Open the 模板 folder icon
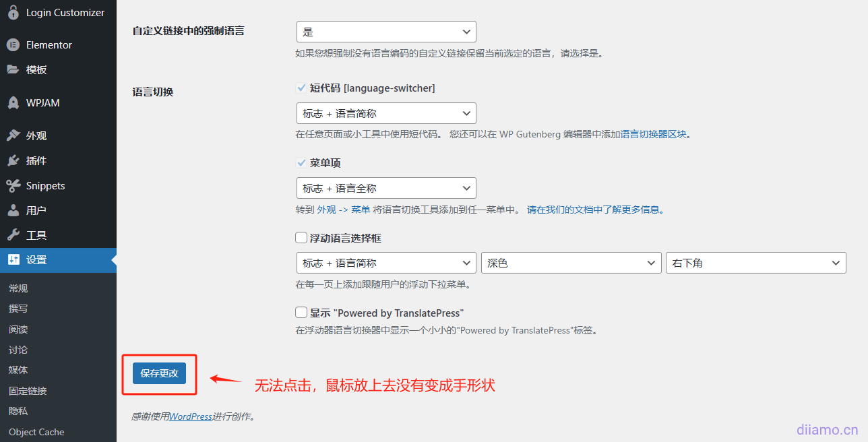Viewport: 868px width, 442px height. [13, 69]
